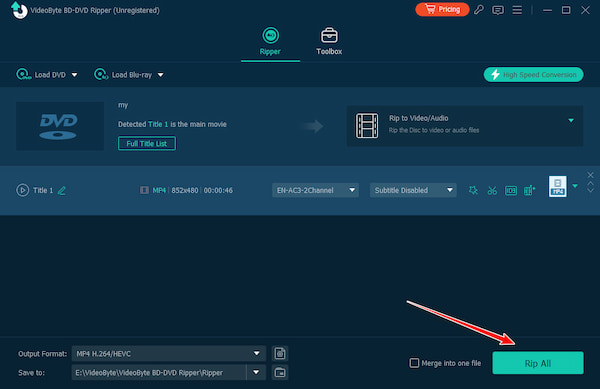Click the ID3 metadata edit icon
The height and width of the screenshot is (389, 600).
pos(511,190)
